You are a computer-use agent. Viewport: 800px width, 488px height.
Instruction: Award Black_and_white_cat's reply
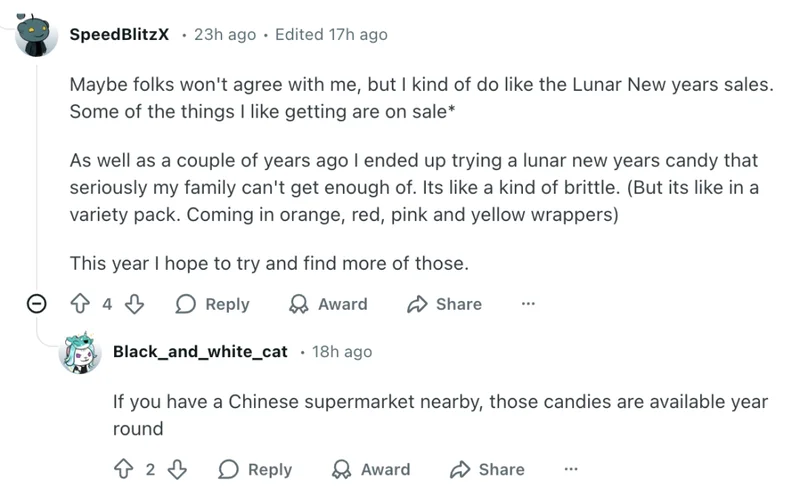[370, 468]
